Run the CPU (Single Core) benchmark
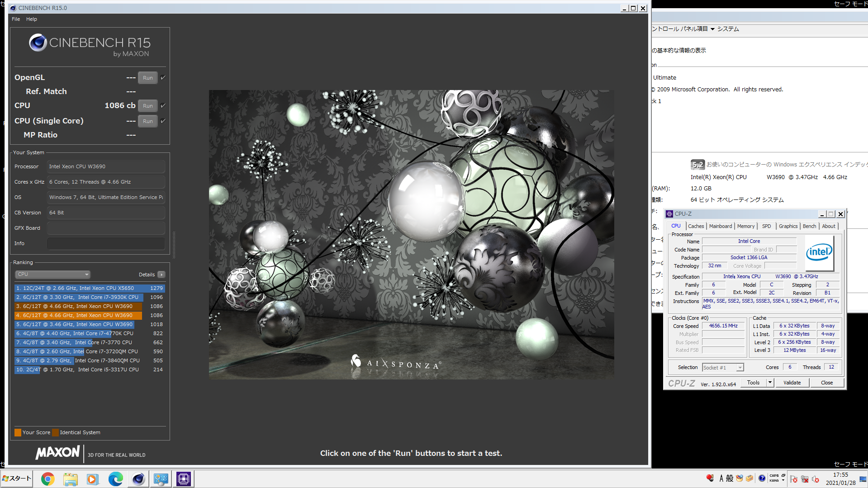The height and width of the screenshot is (488, 868). coord(147,121)
